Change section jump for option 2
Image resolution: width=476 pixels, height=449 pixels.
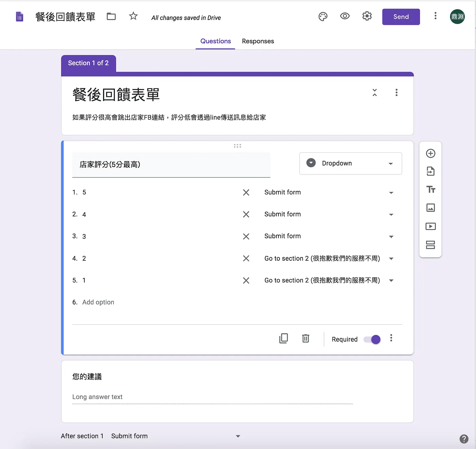pyautogui.click(x=329, y=258)
